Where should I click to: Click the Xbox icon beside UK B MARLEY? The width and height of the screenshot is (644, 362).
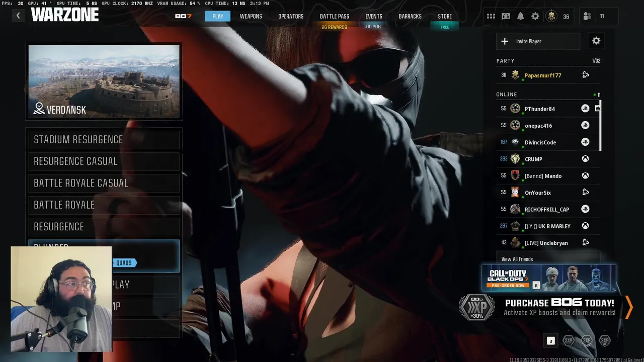pos(585,226)
